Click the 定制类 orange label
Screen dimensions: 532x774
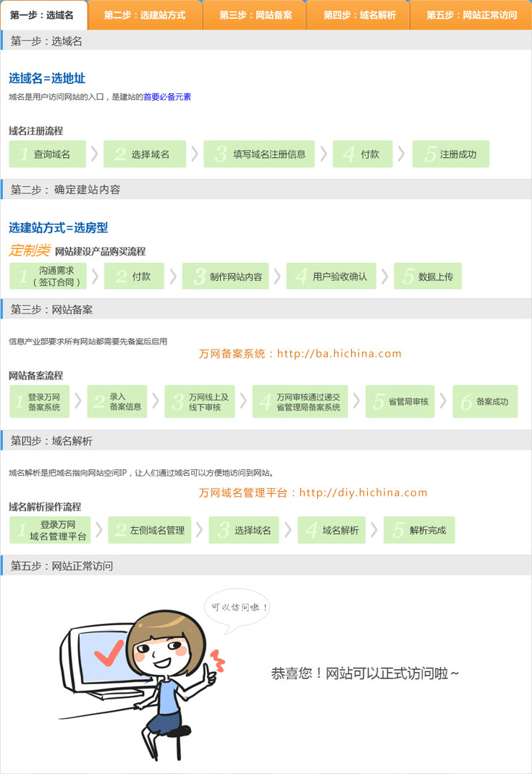coord(30,251)
